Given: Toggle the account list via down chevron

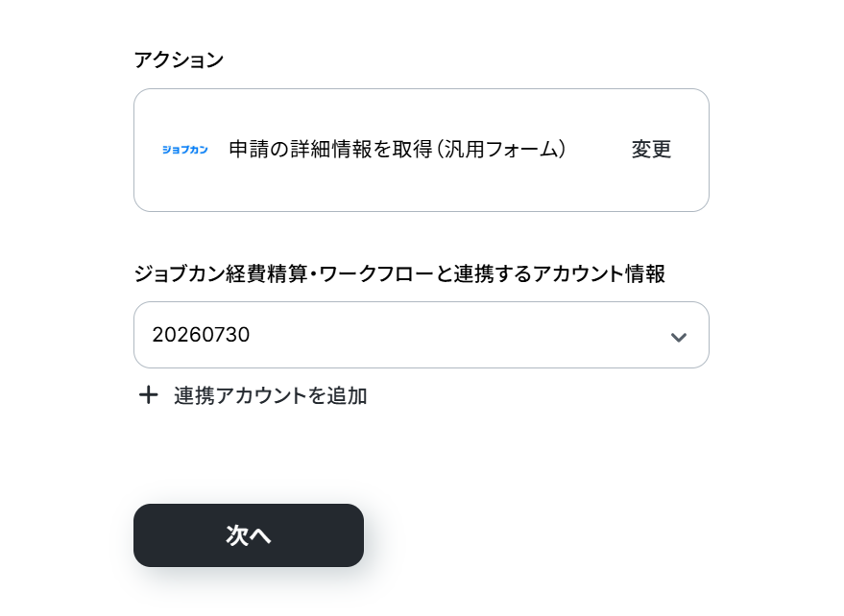Looking at the screenshot, I should coord(678,338).
